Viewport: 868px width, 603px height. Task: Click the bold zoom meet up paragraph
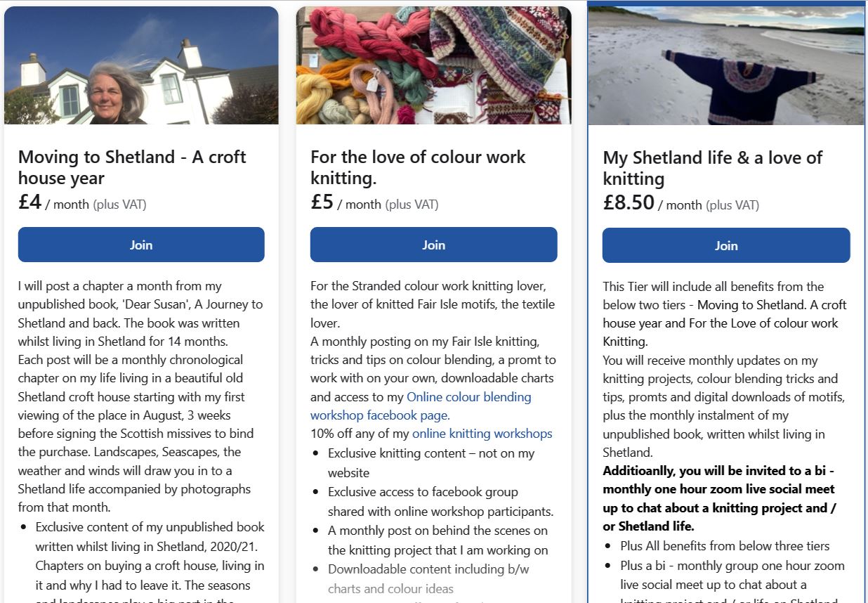[719, 498]
